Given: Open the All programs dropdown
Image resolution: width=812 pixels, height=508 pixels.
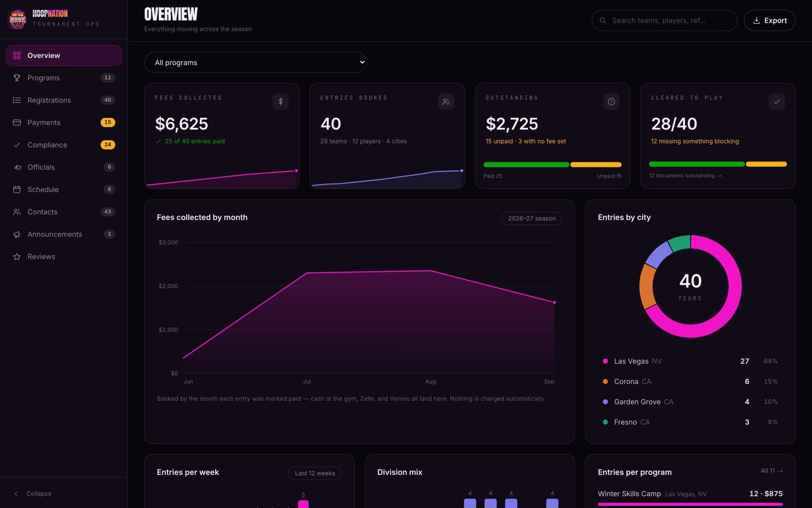Looking at the screenshot, I should click(x=255, y=62).
